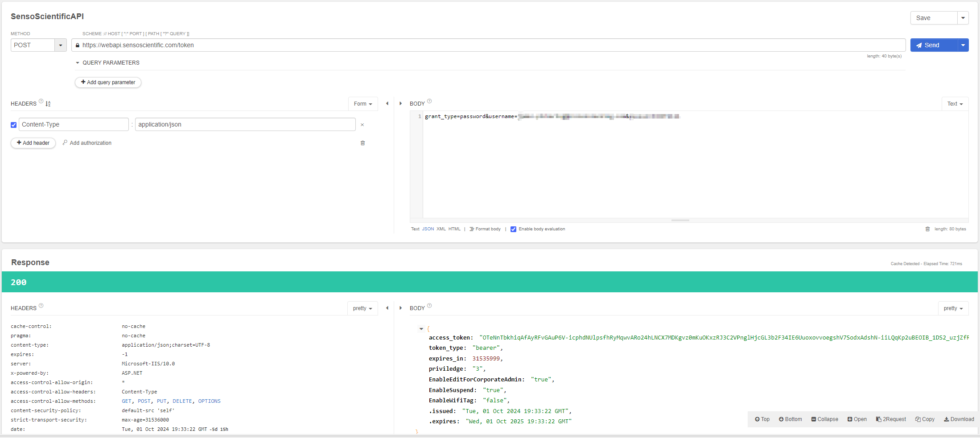Clear request body with trash icon
The image size is (980, 438).
point(927,229)
